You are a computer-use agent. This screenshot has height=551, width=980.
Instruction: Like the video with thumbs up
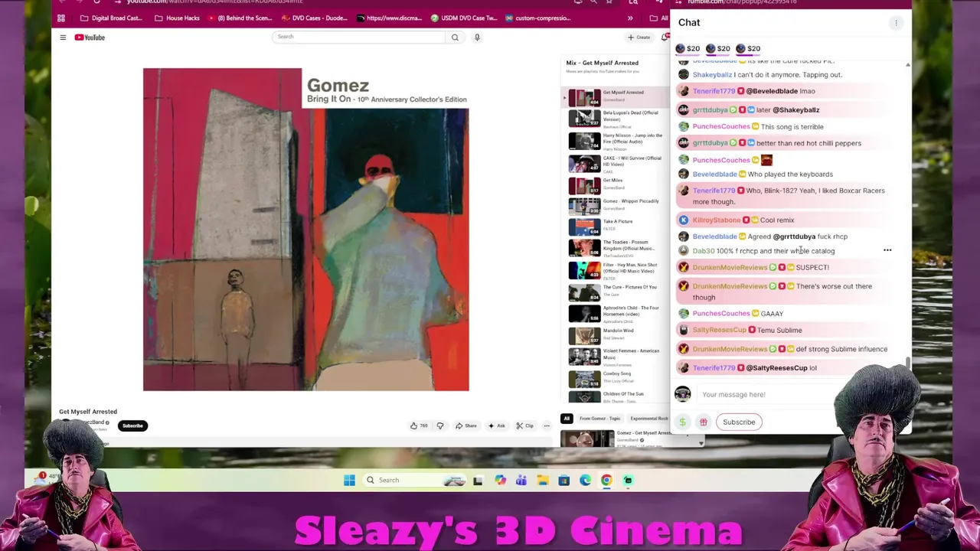(419, 425)
